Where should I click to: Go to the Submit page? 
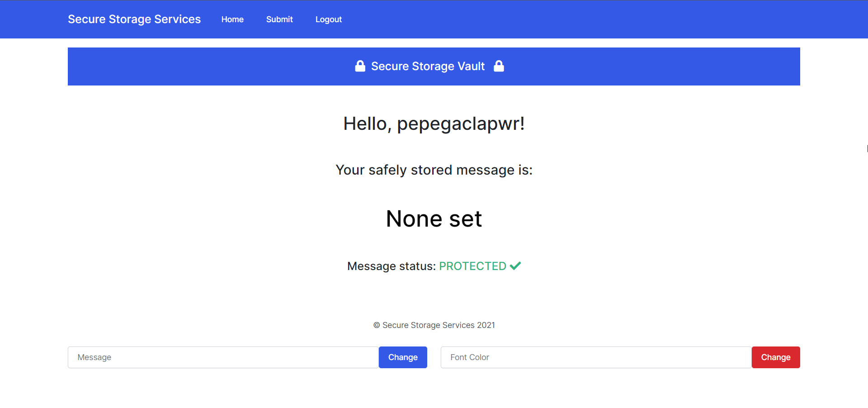(x=279, y=19)
